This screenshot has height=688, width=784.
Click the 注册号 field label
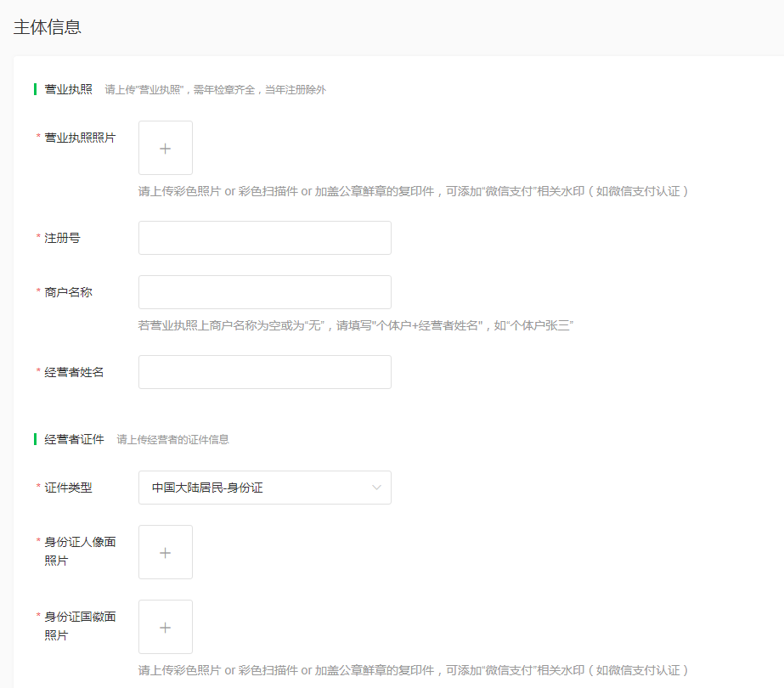(62, 238)
